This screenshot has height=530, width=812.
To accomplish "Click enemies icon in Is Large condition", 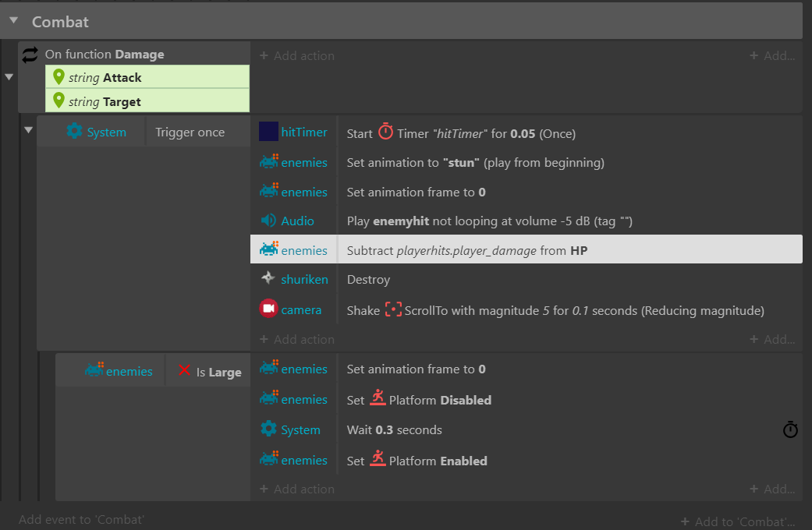I will click(x=94, y=369).
